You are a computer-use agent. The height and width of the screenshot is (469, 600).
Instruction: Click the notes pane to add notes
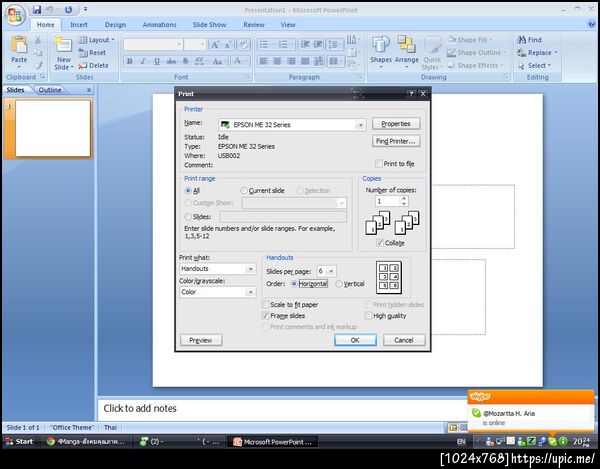[x=282, y=409]
